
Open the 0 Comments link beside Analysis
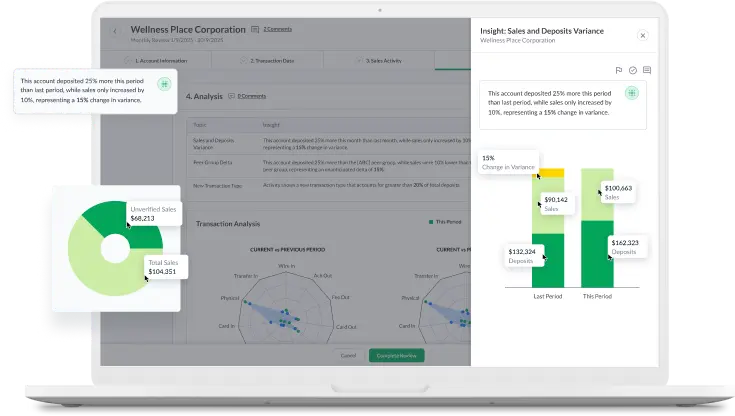coord(252,96)
